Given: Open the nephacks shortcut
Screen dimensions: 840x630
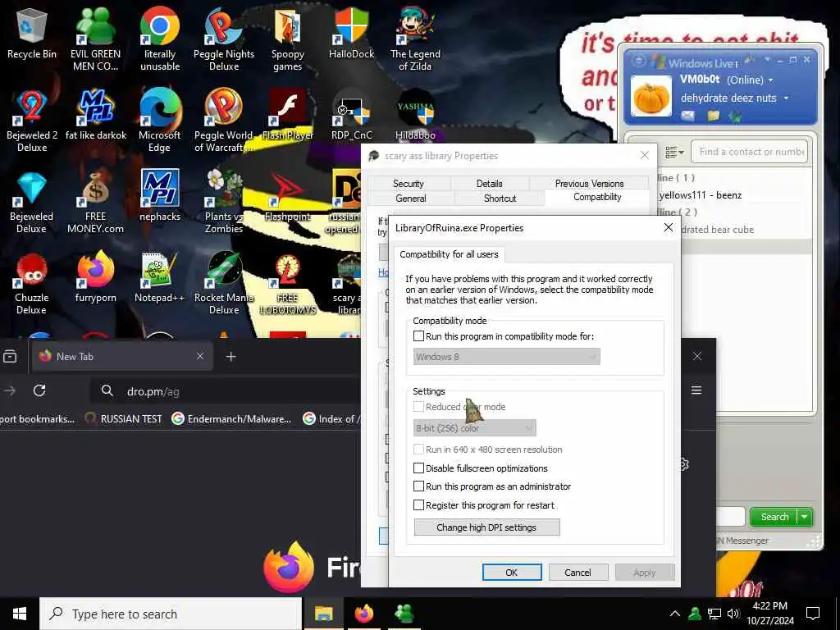Looking at the screenshot, I should [160, 195].
